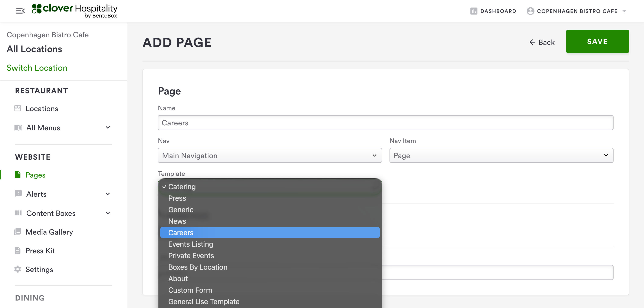Click the account avatar icon
This screenshot has height=308, width=644.
pos(530,11)
